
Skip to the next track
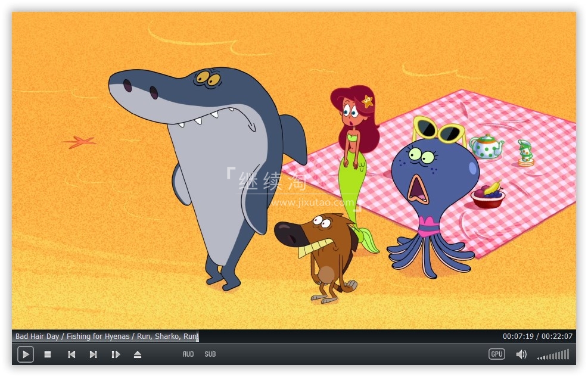[x=93, y=354]
